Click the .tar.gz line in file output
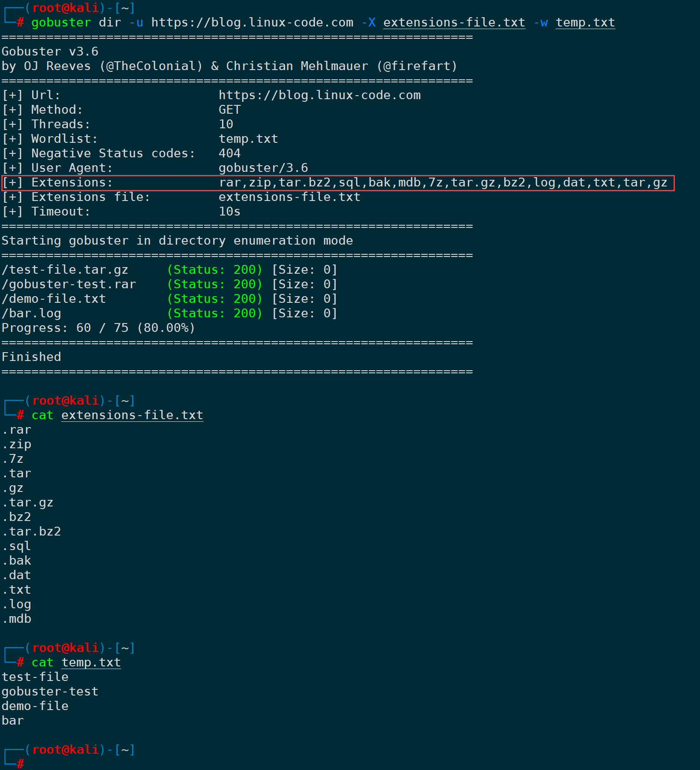Viewport: 700px width, 770px height. click(27, 502)
